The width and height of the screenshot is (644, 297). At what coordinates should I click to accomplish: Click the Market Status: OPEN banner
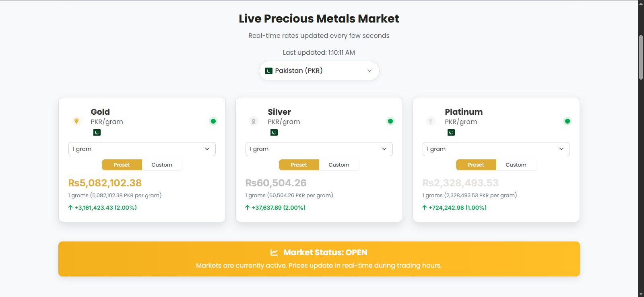coord(319,259)
